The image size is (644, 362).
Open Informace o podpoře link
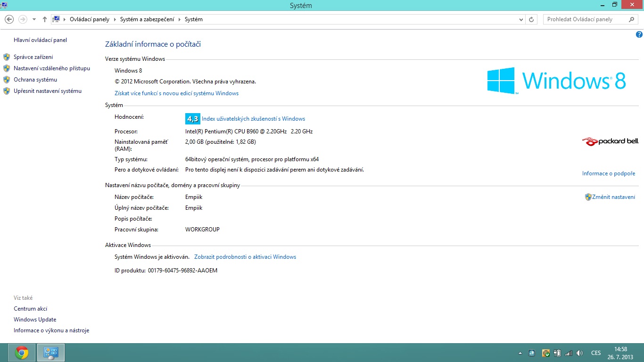[609, 173]
